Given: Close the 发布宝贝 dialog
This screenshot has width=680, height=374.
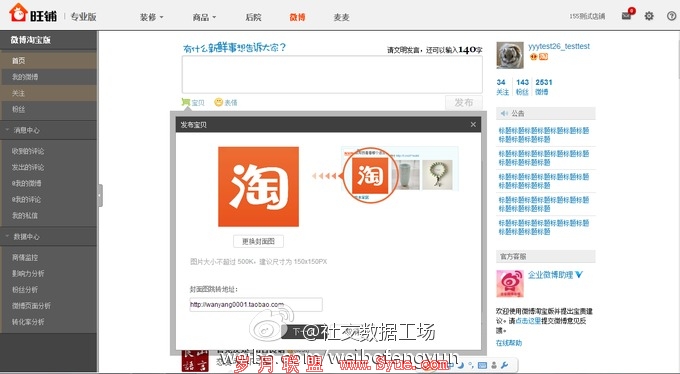Looking at the screenshot, I should [x=473, y=125].
